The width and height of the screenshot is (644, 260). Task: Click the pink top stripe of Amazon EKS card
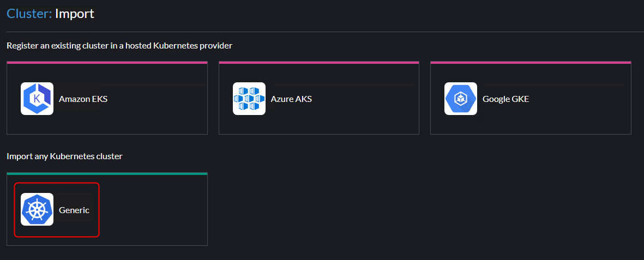point(107,63)
